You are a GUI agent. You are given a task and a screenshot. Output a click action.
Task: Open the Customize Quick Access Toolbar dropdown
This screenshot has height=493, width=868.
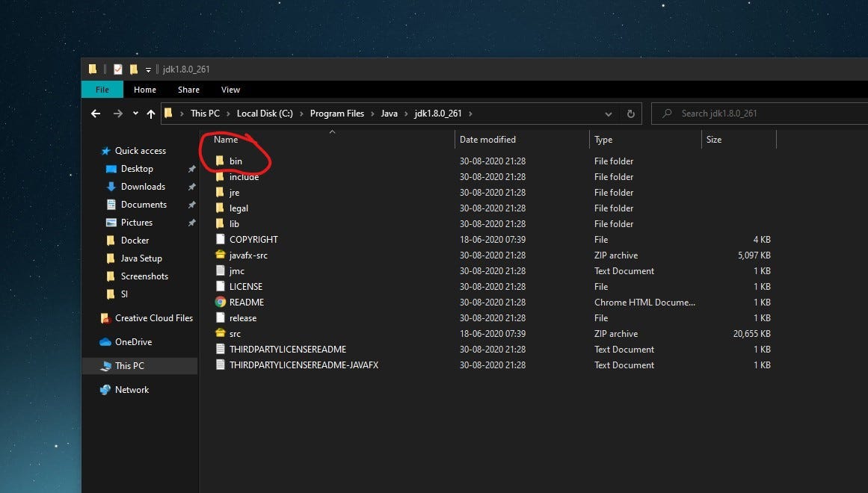click(147, 68)
